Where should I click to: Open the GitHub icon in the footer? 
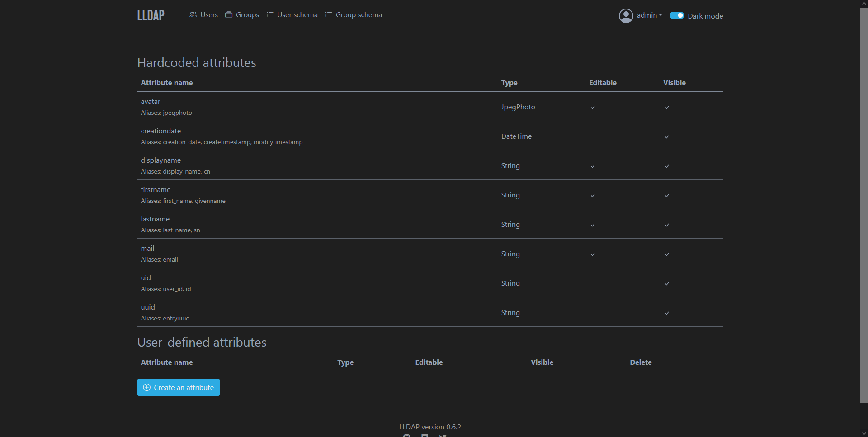[407, 435]
